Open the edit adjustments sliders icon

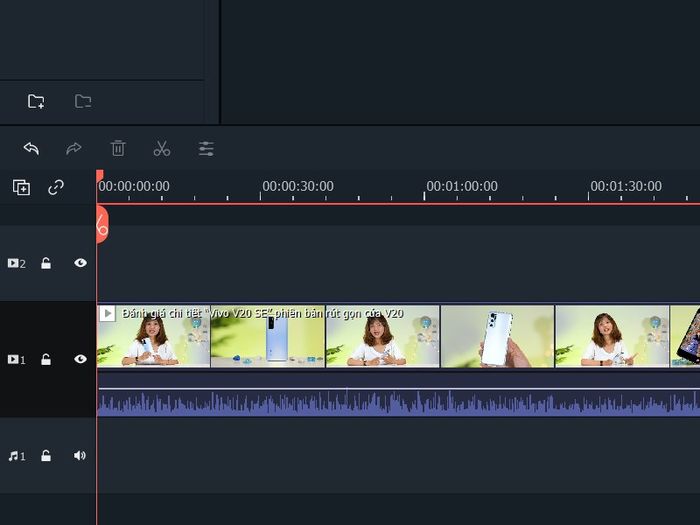point(206,149)
